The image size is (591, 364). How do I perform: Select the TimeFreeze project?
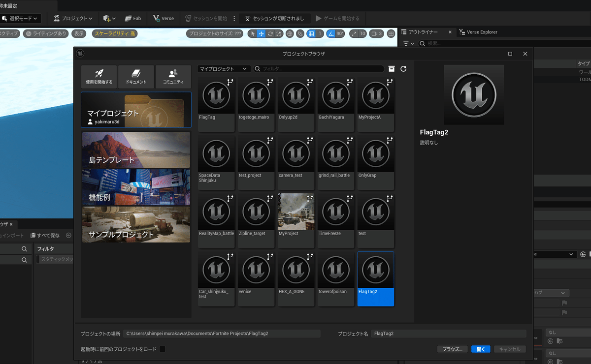(x=336, y=220)
